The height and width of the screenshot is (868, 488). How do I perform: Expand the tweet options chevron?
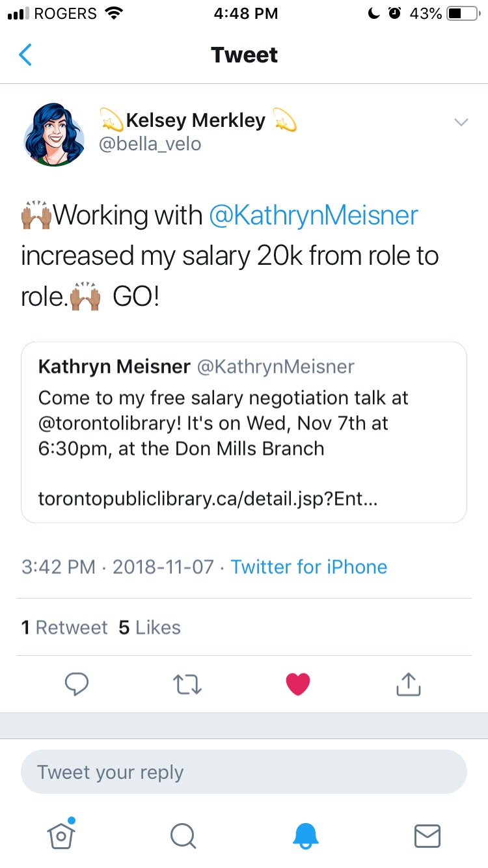tap(461, 122)
